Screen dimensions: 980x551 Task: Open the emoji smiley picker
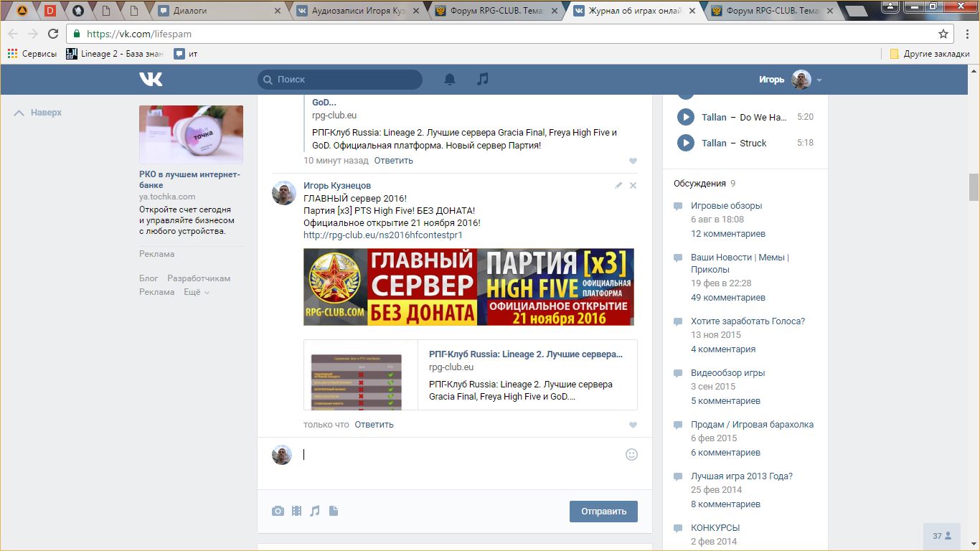click(x=631, y=454)
